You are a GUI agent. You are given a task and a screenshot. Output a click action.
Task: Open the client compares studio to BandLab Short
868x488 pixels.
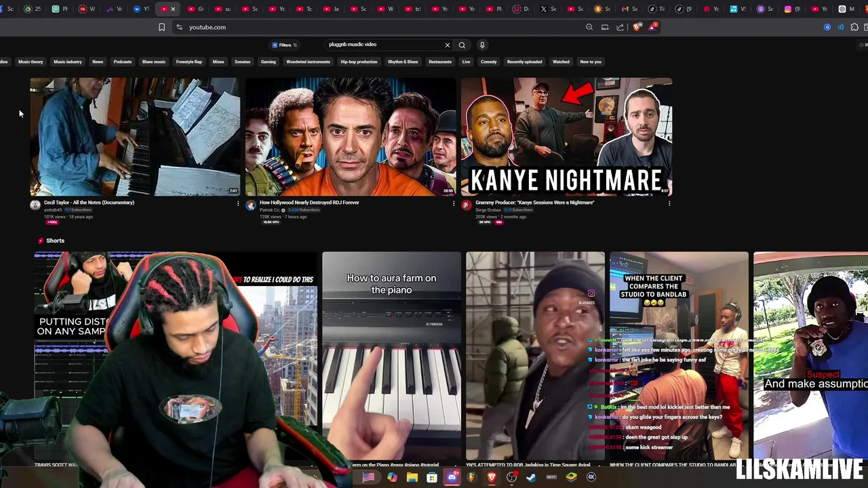point(679,356)
